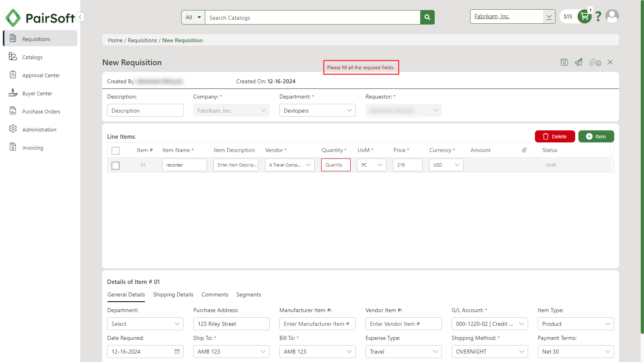Viewport: 644px width, 362px height.
Task: Open the user profile avatar
Action: (x=612, y=16)
